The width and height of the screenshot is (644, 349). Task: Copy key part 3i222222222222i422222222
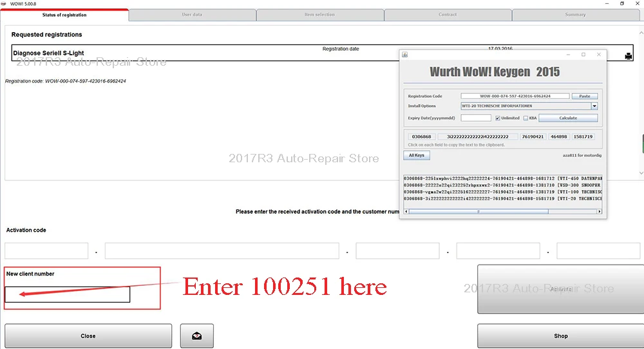[478, 137]
